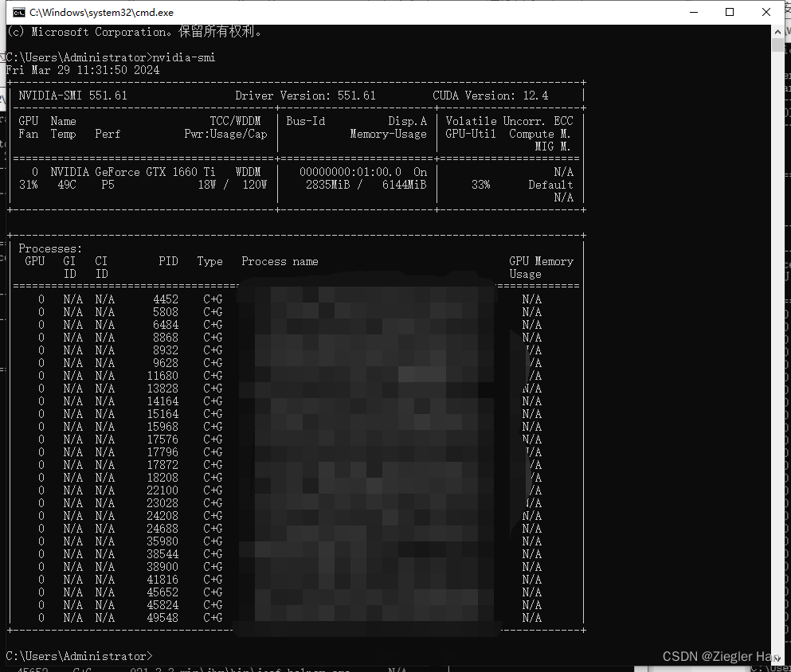The width and height of the screenshot is (791, 672).
Task: Click the cmd.exe icon in title bar
Action: (18, 12)
